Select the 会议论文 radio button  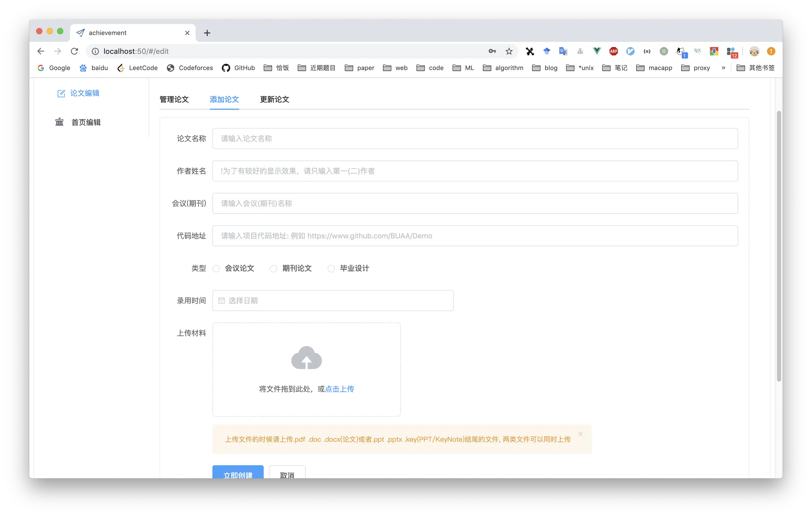point(216,269)
